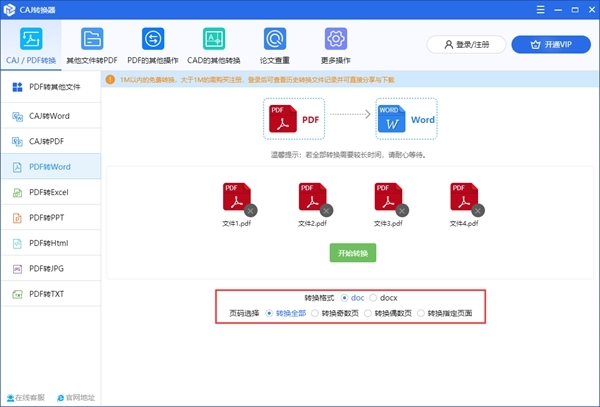The image size is (600, 407).
Task: Click the 登录/注册 button
Action: 465,45
